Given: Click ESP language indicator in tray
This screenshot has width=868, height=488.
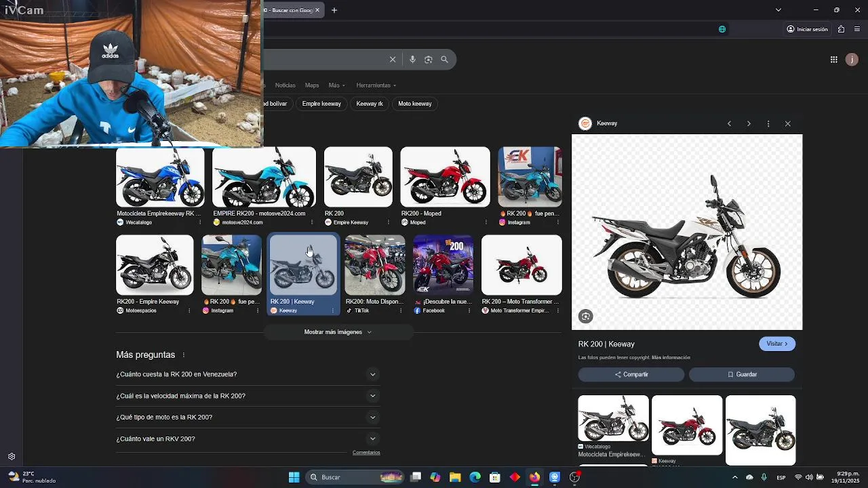Looking at the screenshot, I should (781, 478).
